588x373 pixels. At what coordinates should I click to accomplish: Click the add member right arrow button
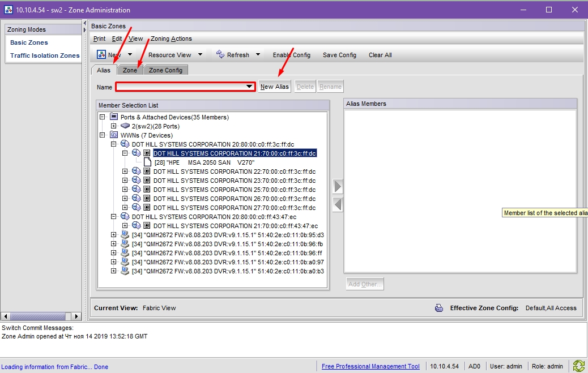[x=338, y=186]
